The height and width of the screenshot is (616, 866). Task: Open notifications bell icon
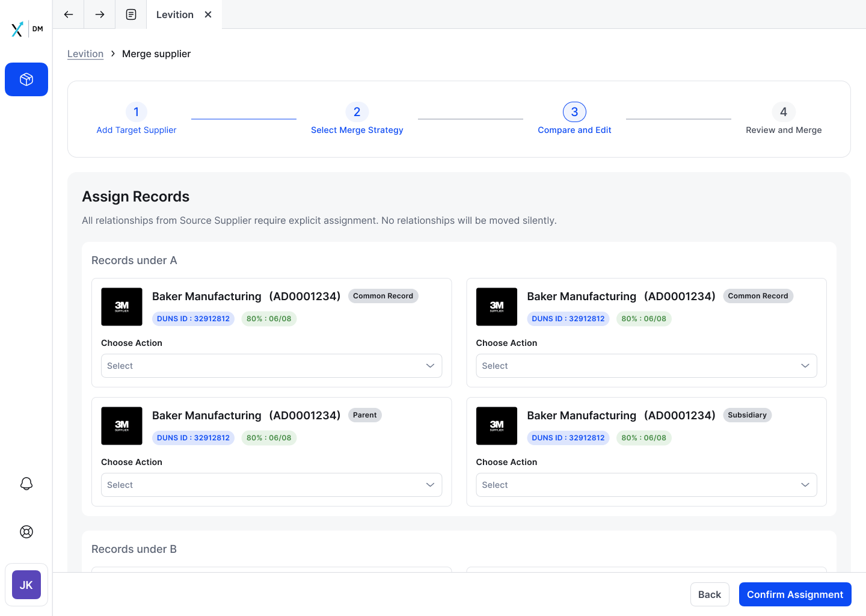(x=26, y=484)
